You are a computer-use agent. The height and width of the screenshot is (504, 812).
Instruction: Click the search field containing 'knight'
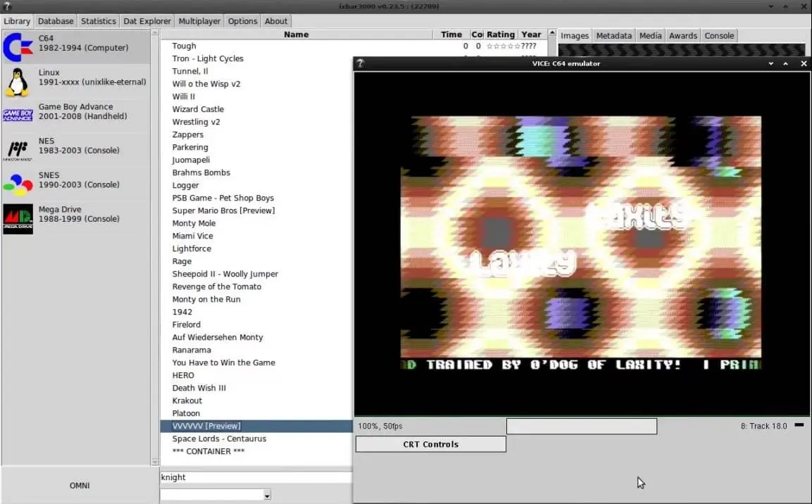click(256, 477)
